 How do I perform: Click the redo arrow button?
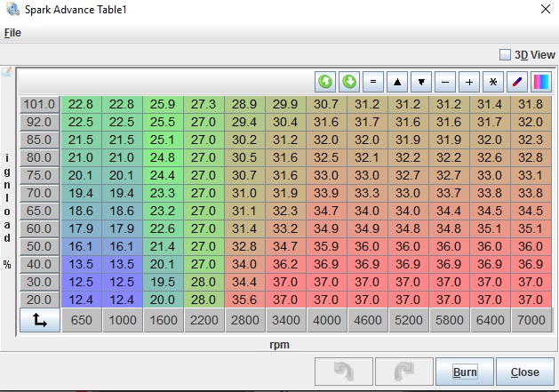pos(404,372)
